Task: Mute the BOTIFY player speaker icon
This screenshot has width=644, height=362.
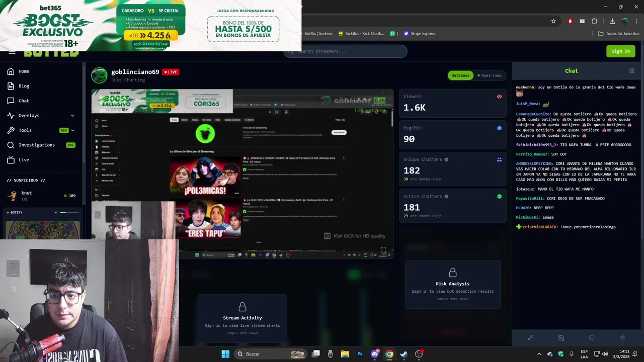Action: coord(56,213)
